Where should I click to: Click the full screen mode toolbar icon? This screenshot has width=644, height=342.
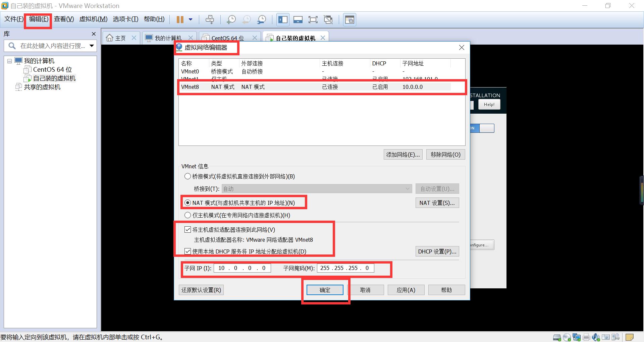pyautogui.click(x=313, y=19)
